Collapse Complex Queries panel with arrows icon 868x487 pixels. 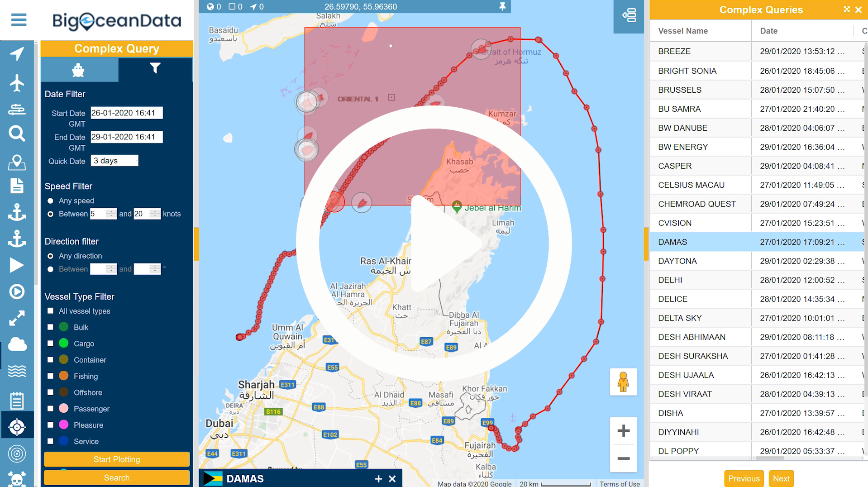pyautogui.click(x=846, y=10)
